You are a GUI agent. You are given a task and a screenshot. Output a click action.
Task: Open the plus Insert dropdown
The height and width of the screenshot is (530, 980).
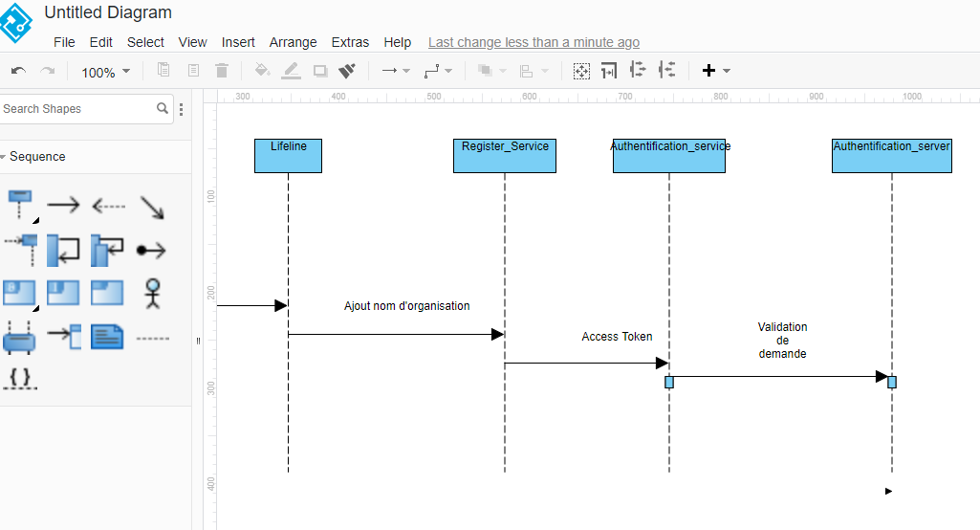coord(716,71)
